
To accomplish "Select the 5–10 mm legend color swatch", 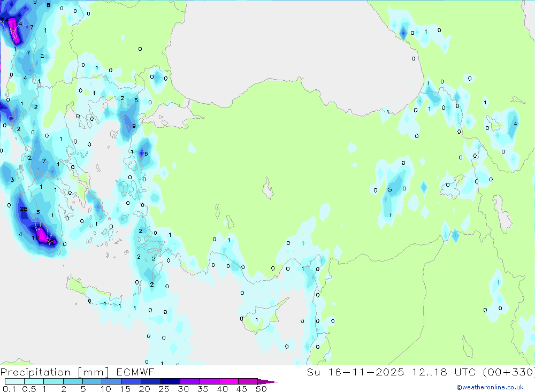I will (92, 381).
